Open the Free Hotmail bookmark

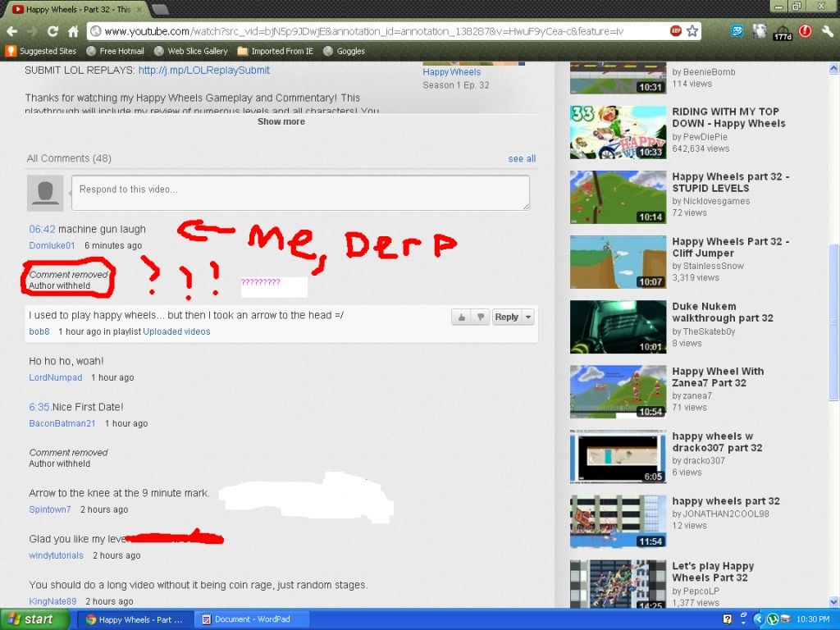pos(115,51)
